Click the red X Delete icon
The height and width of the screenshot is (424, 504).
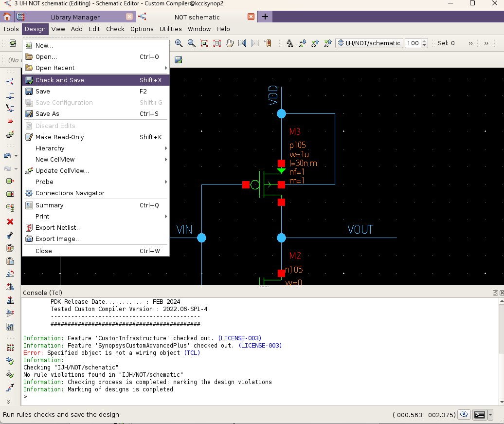tap(10, 221)
